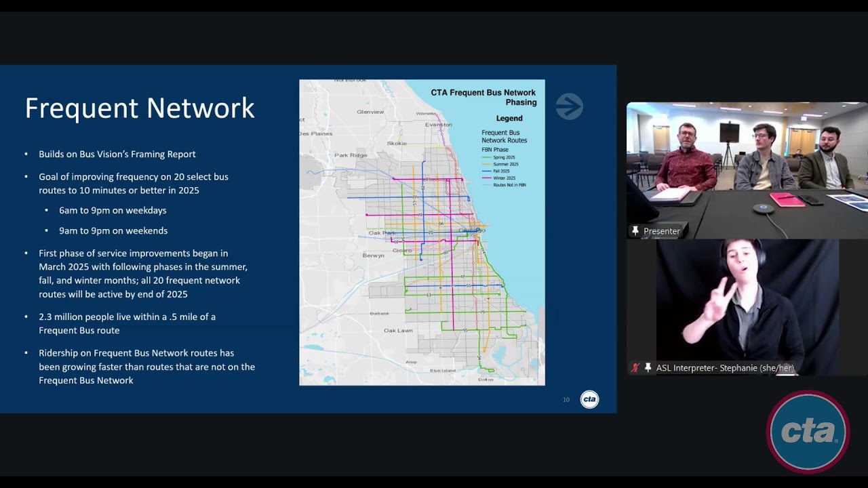This screenshot has width=868, height=488.
Task: Click the pin icon beside the Presenter label
Action: [x=635, y=231]
